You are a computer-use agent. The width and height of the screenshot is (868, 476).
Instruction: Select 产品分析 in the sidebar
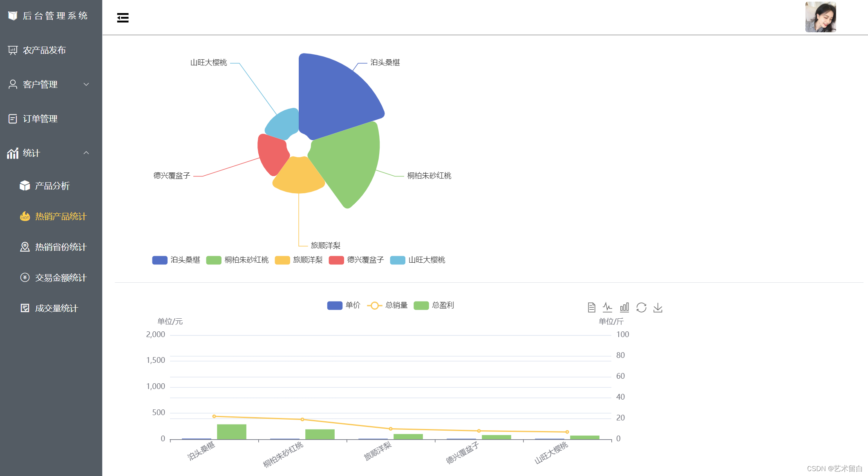tap(51, 185)
